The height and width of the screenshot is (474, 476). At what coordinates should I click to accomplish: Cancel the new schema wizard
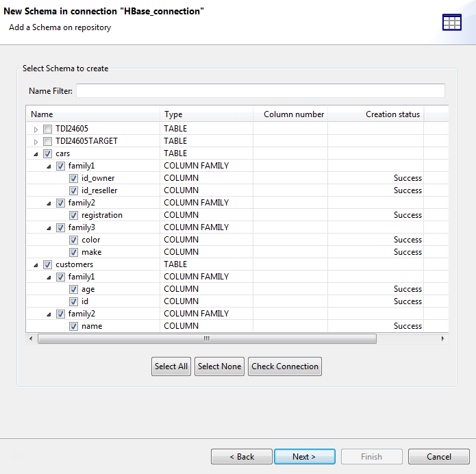click(x=438, y=457)
